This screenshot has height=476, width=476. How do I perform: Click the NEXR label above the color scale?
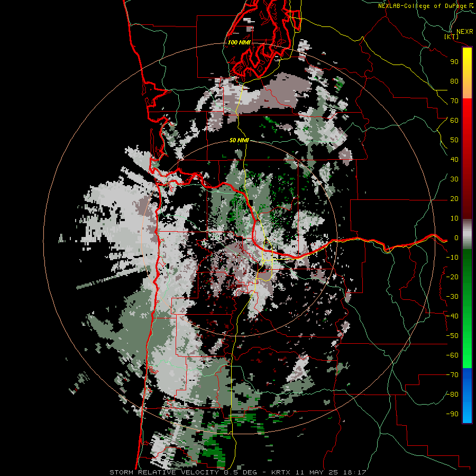pos(464,32)
